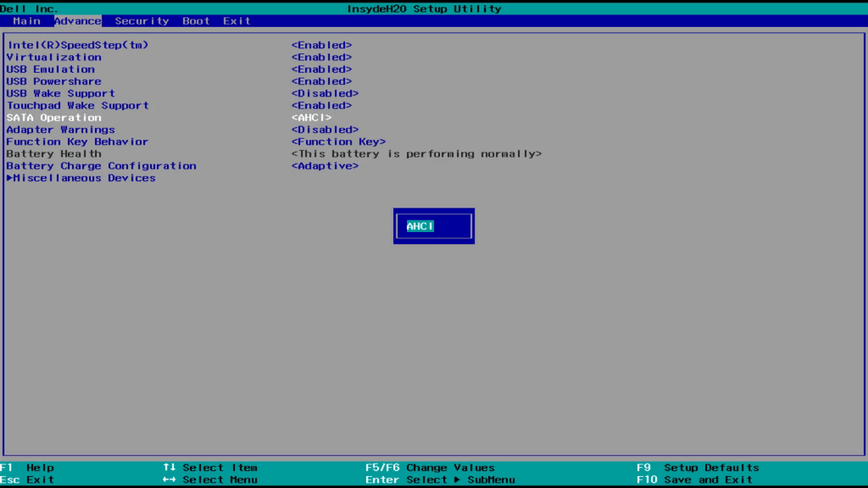The height and width of the screenshot is (488, 868).
Task: Select the highlighted Advanced tab
Action: [77, 21]
